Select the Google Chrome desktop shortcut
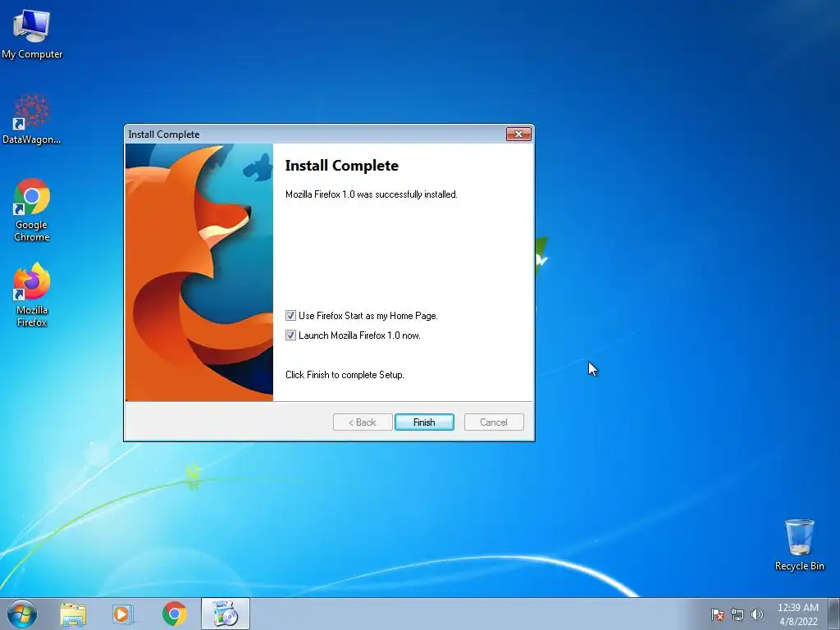This screenshot has width=840, height=630. [x=32, y=209]
